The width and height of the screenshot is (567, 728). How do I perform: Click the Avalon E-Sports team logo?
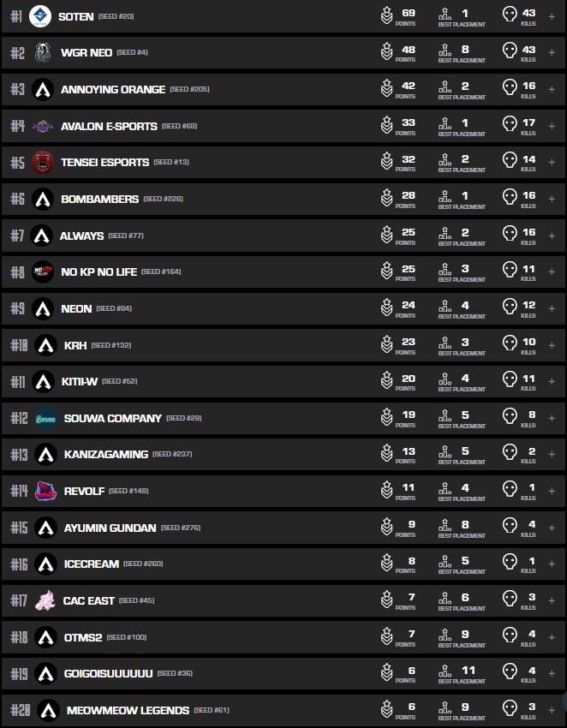pos(43,126)
